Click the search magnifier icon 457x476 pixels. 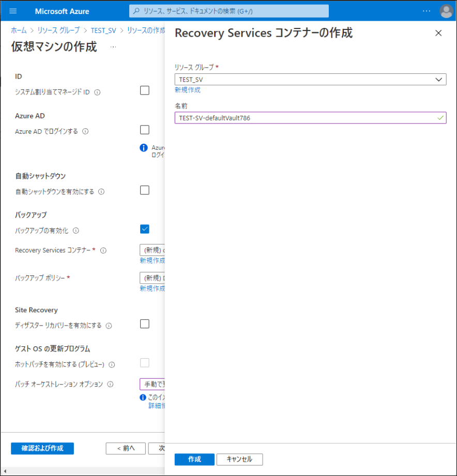point(136,11)
